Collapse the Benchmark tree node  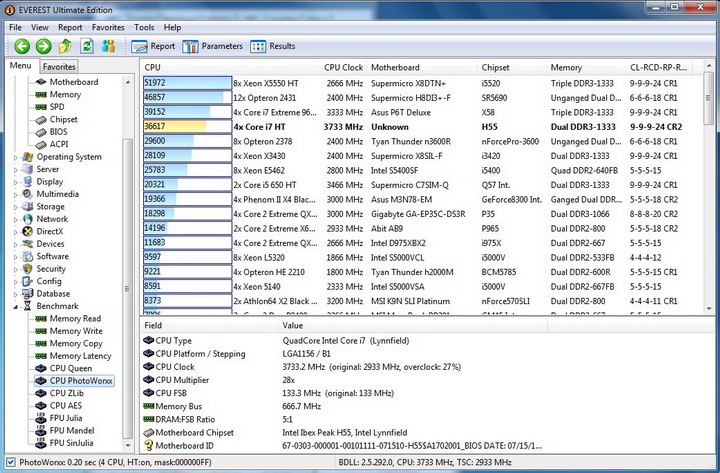[x=16, y=306]
